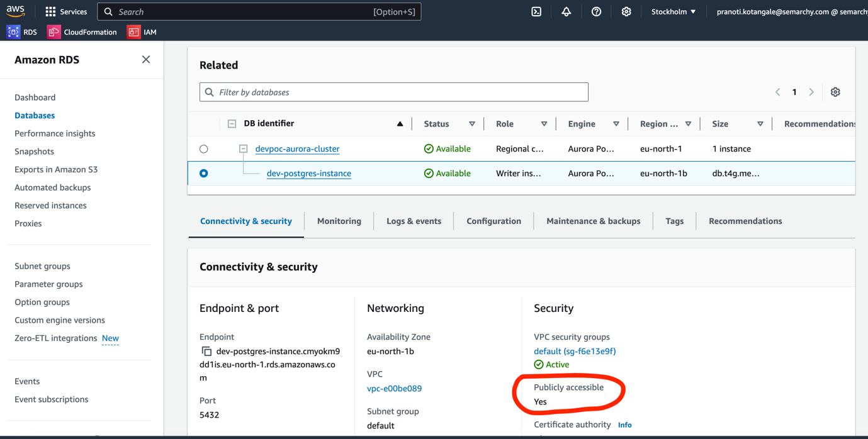Open the New link beside Zero-ETL integrations

110,338
